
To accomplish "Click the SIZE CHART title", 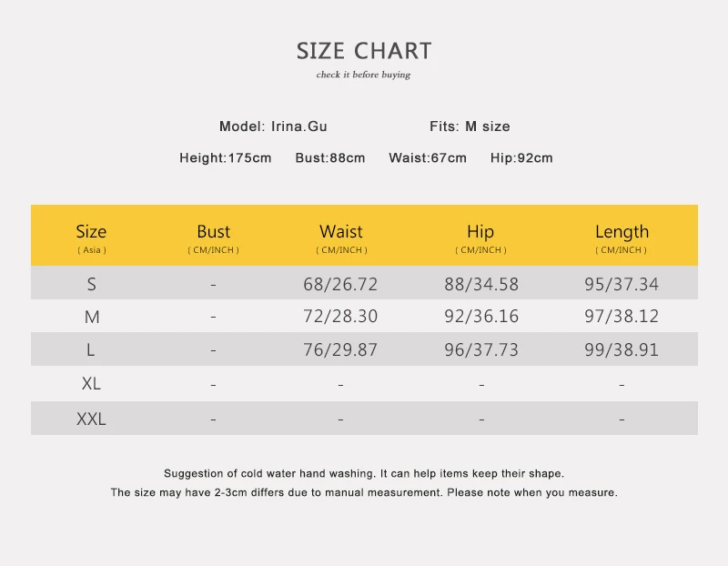I will (x=364, y=51).
